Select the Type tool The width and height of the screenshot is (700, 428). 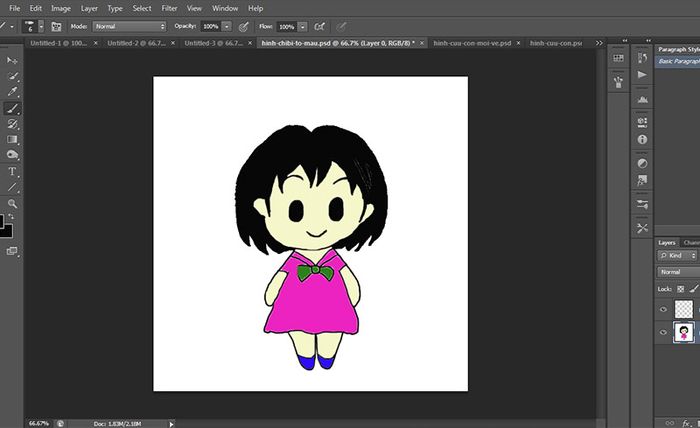[12, 171]
